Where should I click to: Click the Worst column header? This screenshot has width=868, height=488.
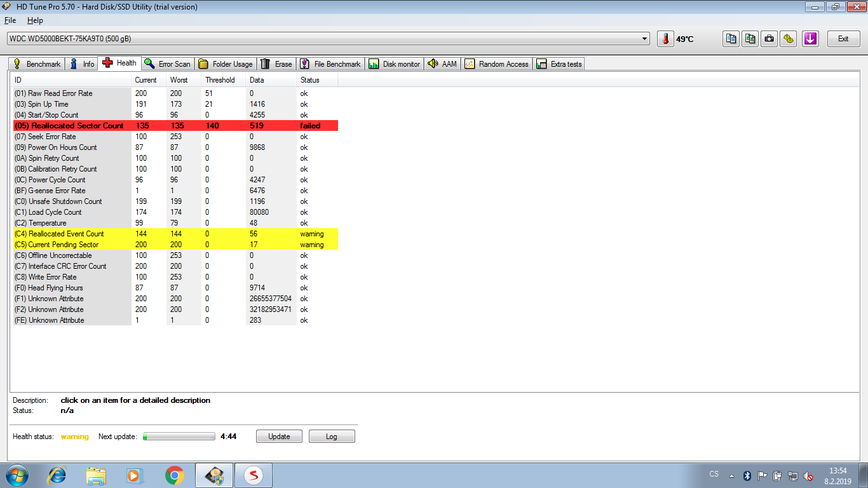pyautogui.click(x=184, y=80)
